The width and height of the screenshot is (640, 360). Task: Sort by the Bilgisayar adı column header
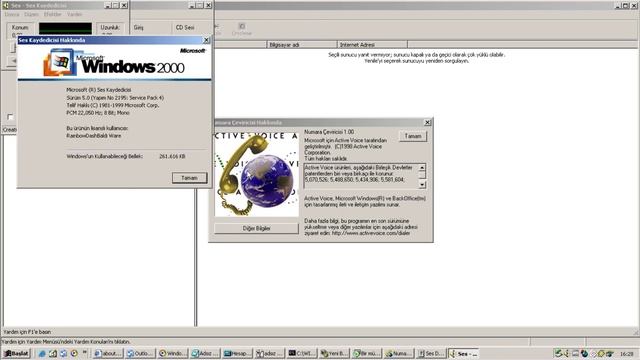[x=302, y=44]
